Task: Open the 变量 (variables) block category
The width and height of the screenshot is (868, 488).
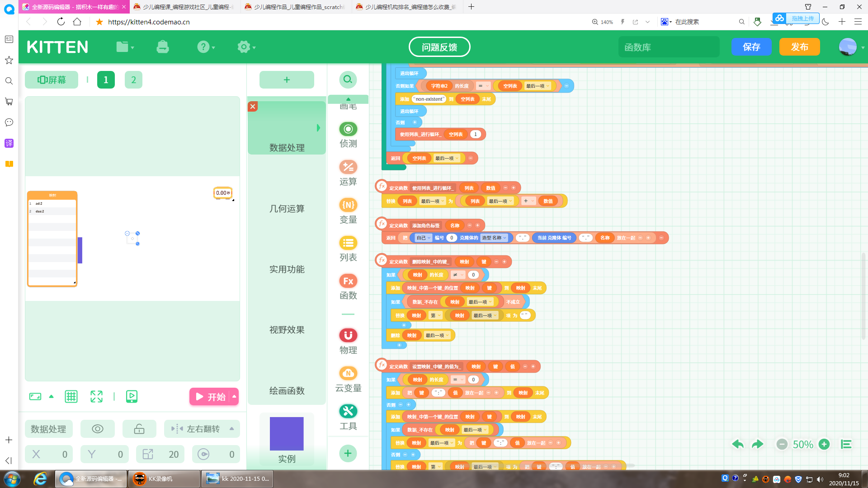Action: (x=348, y=211)
